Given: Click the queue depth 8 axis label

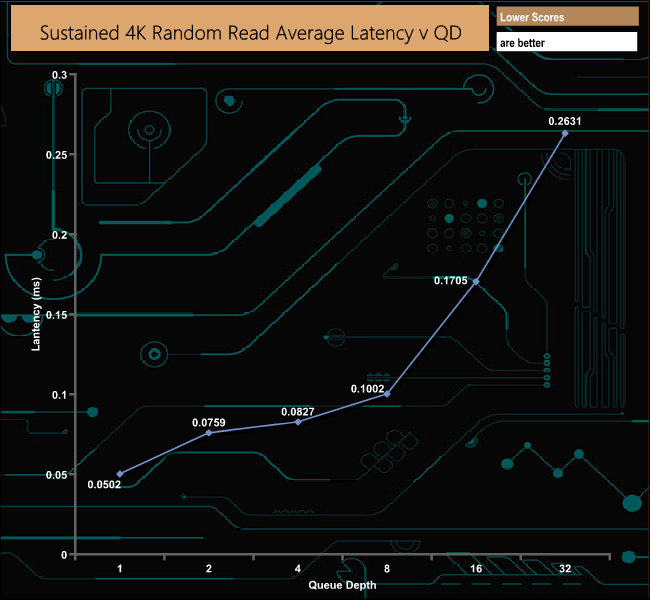Looking at the screenshot, I should tap(387, 568).
